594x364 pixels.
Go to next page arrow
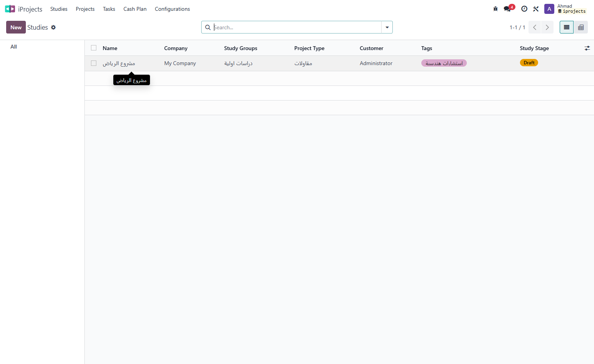[x=547, y=27]
